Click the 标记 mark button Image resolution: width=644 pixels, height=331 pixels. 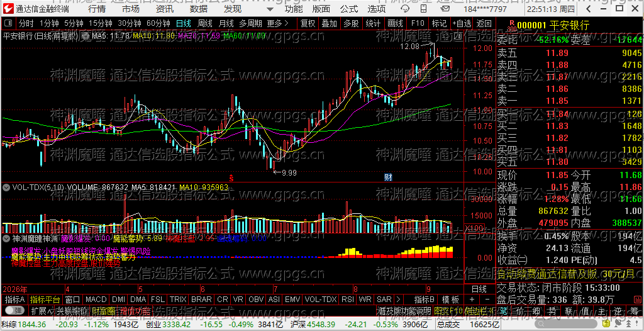point(439,23)
